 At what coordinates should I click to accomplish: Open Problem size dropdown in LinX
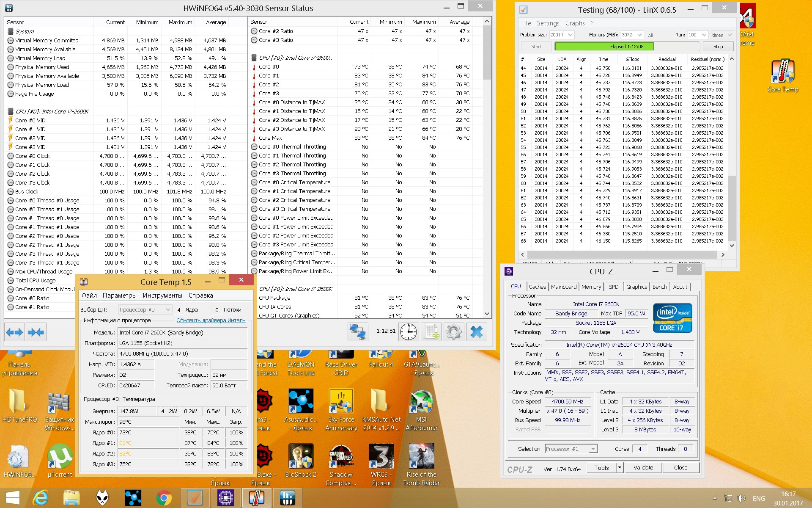pyautogui.click(x=561, y=35)
